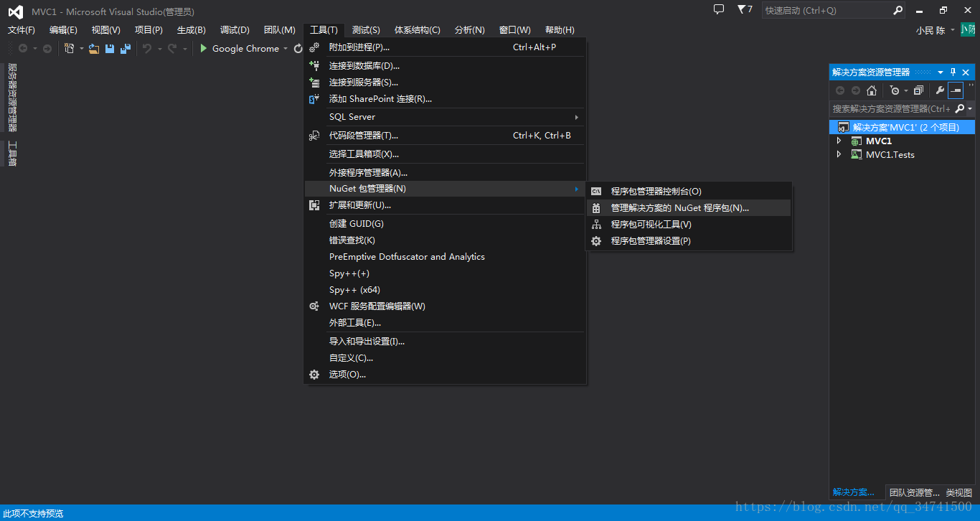
Task: Select 程序包管理器设置(P)
Action: pyautogui.click(x=689, y=241)
